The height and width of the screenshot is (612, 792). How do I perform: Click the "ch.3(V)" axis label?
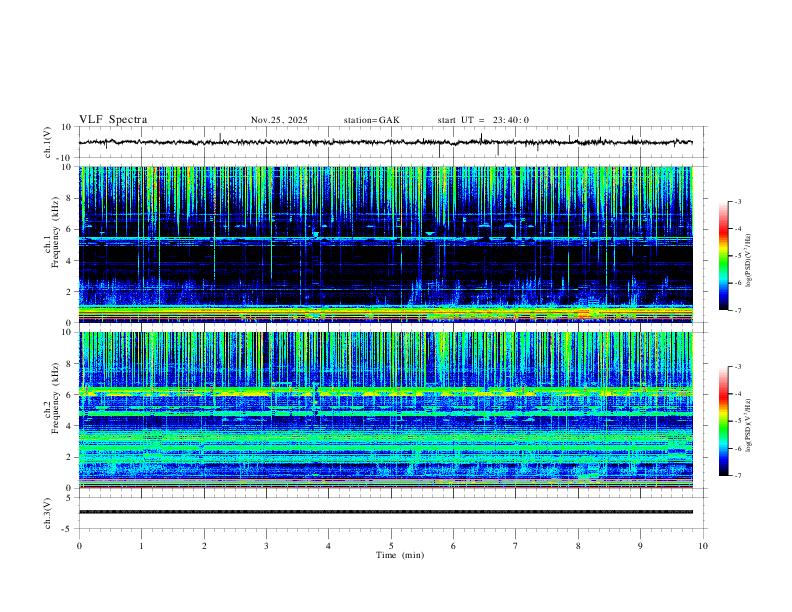[x=48, y=513]
